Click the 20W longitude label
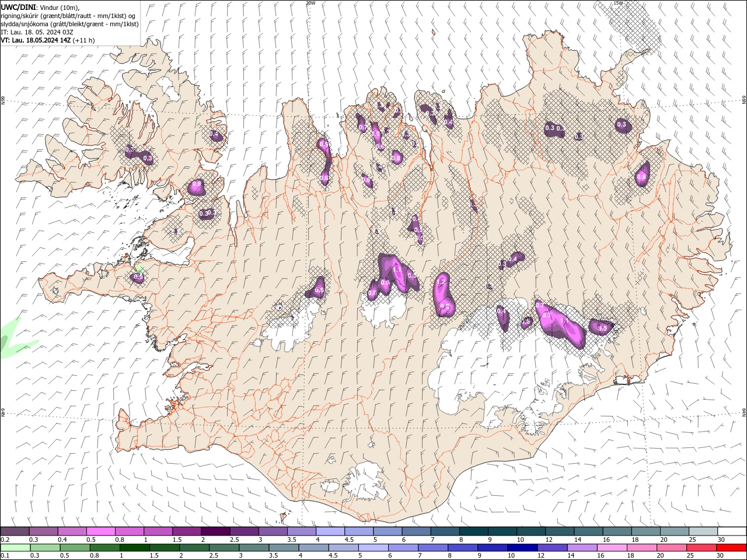Viewport: 747px width, 560px height. click(310, 3)
